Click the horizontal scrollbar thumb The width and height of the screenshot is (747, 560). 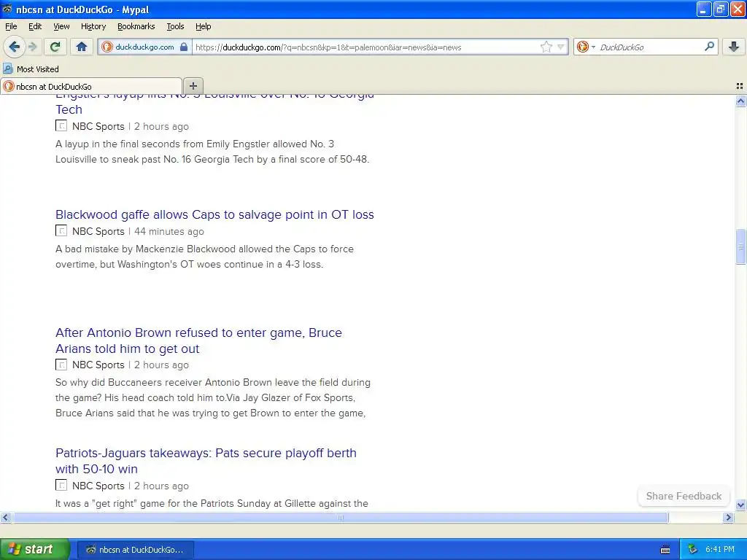[x=340, y=517]
